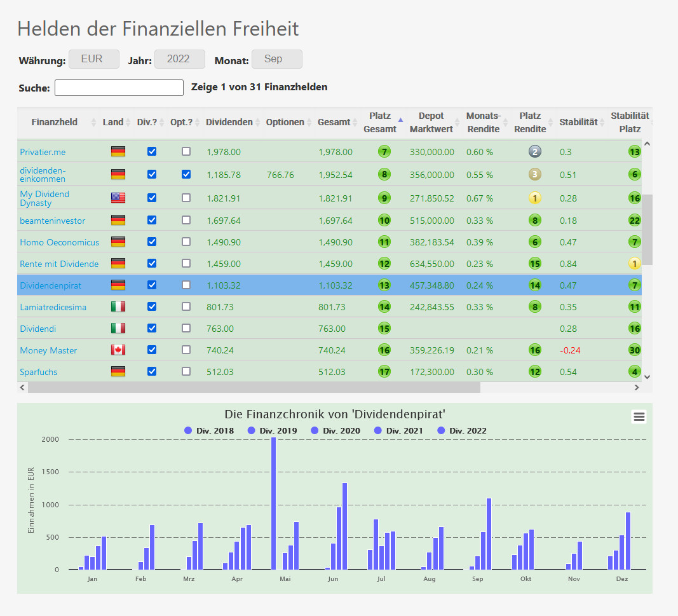The height and width of the screenshot is (616, 678).
Task: Click Platz Gesamt badge 10 for beamteninvestor
Action: point(384,220)
